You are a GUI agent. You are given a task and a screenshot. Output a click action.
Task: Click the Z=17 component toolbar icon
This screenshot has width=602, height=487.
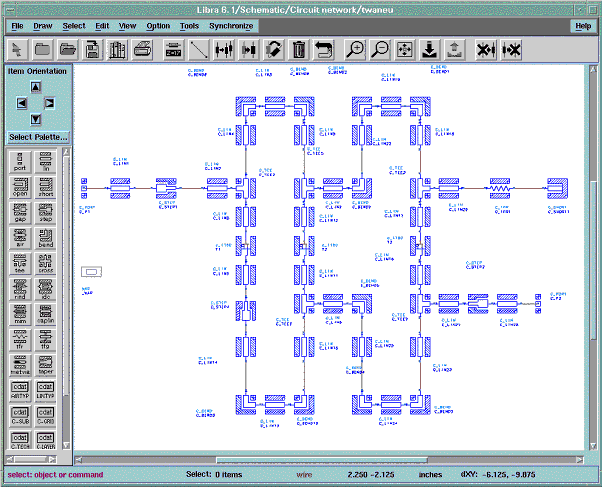[x=174, y=50]
